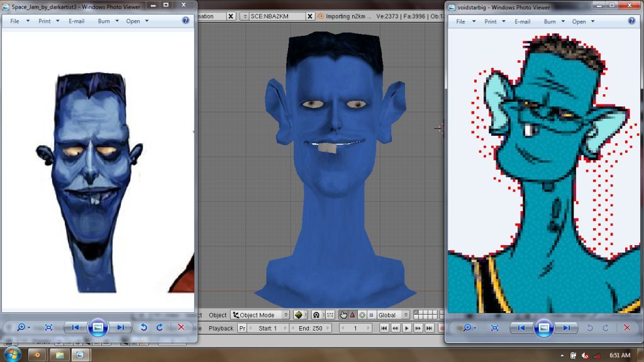Click E-mail in voidstarbig viewer
644x362 pixels.
point(523,21)
